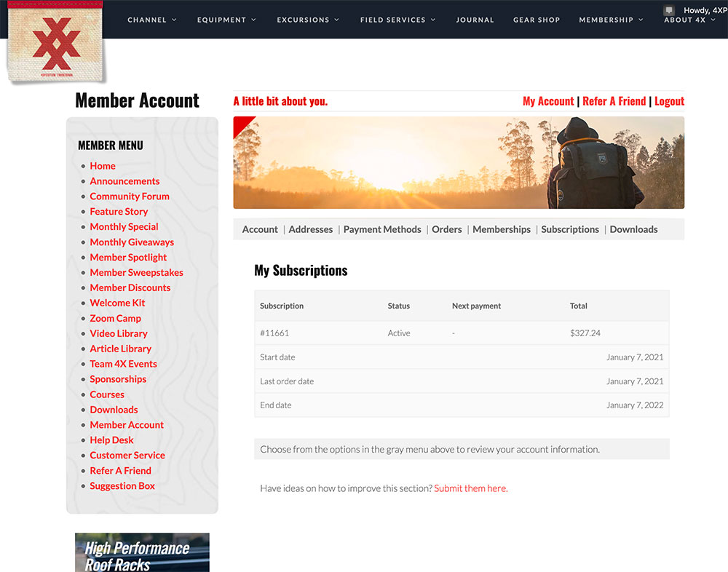Select the Payment Methods tab
Image resolution: width=728 pixels, height=572 pixels.
pyautogui.click(x=382, y=229)
